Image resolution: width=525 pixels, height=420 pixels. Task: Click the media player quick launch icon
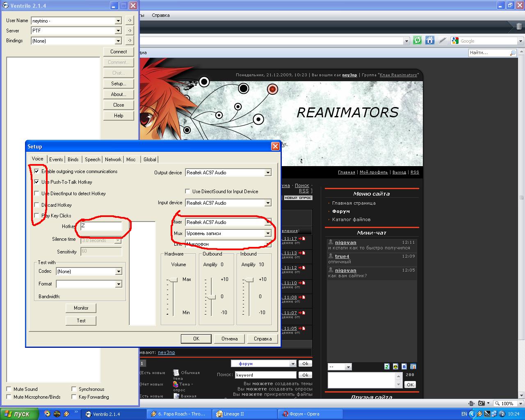point(47,414)
